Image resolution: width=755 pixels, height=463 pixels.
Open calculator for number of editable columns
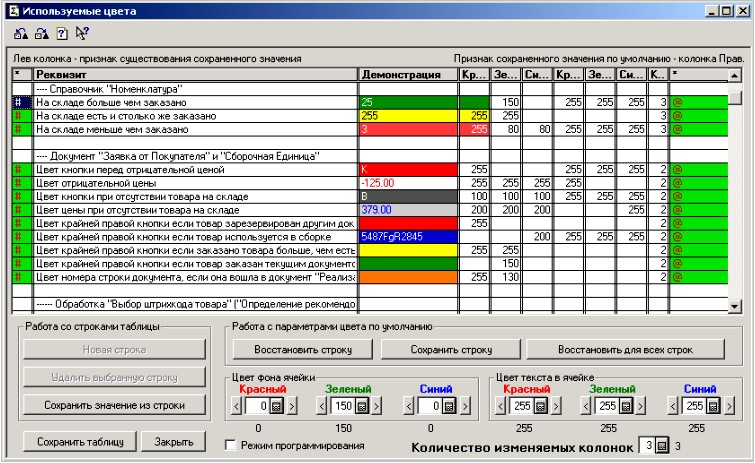[663, 444]
